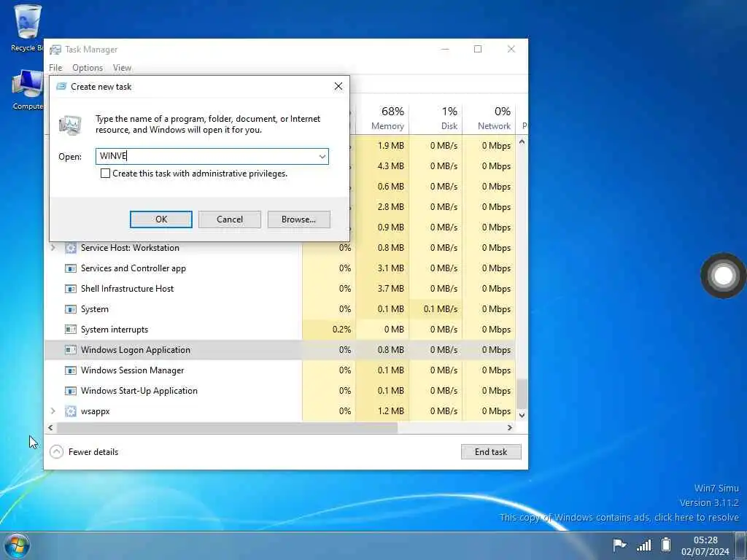Open the Recycle Bin desktop icon
The image size is (747, 560).
(x=27, y=27)
